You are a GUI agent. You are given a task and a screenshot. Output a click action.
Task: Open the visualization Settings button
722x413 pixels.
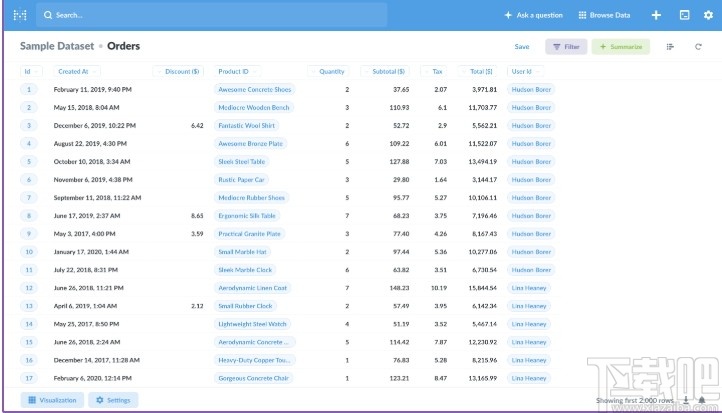pos(113,400)
